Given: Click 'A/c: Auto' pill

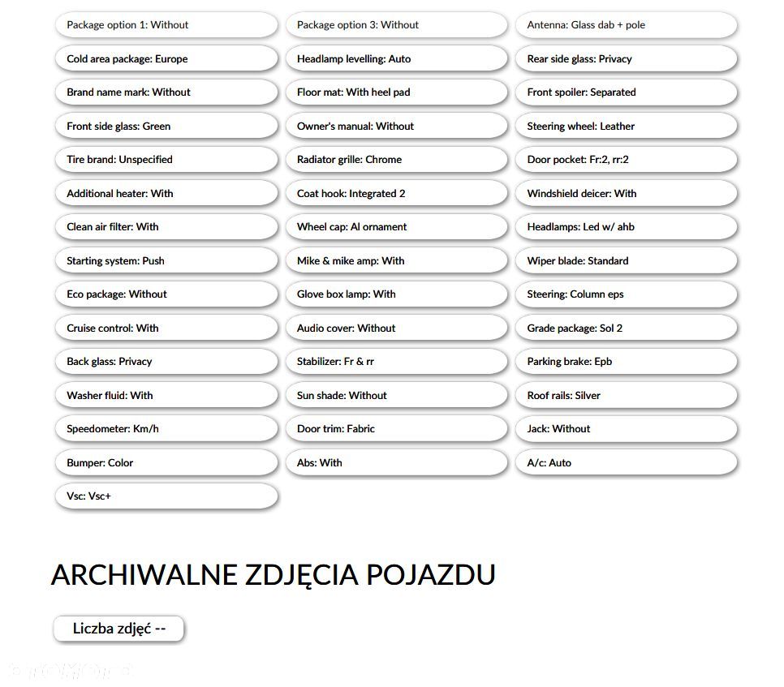Looking at the screenshot, I should [627, 462].
